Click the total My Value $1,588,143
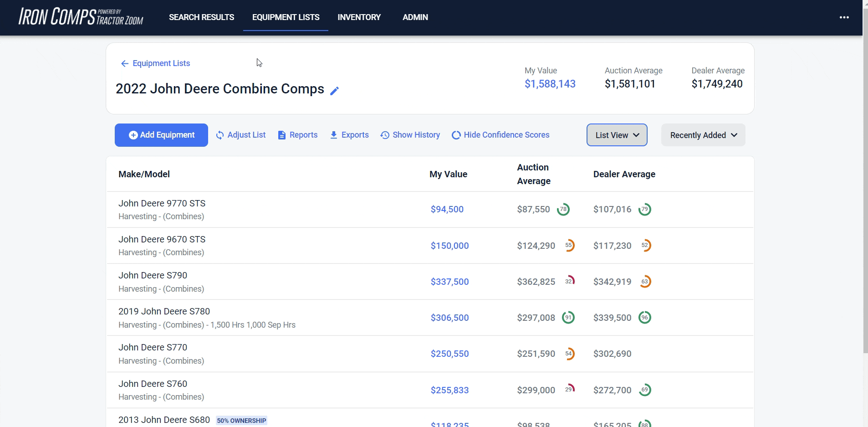Screen dimensions: 868x427 pos(550,84)
